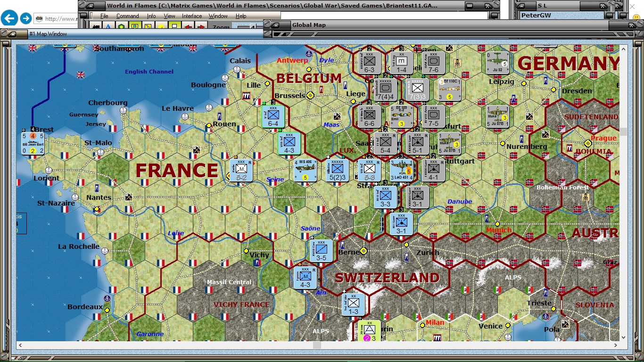Select the French XVIII Cav 3-5 counter
The width and height of the screenshot is (644, 362).
coord(322,251)
